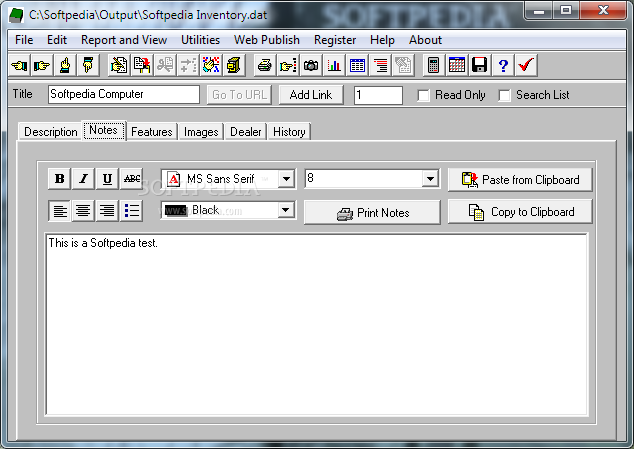The image size is (634, 449).
Task: Switch to the Images tab
Action: (201, 132)
